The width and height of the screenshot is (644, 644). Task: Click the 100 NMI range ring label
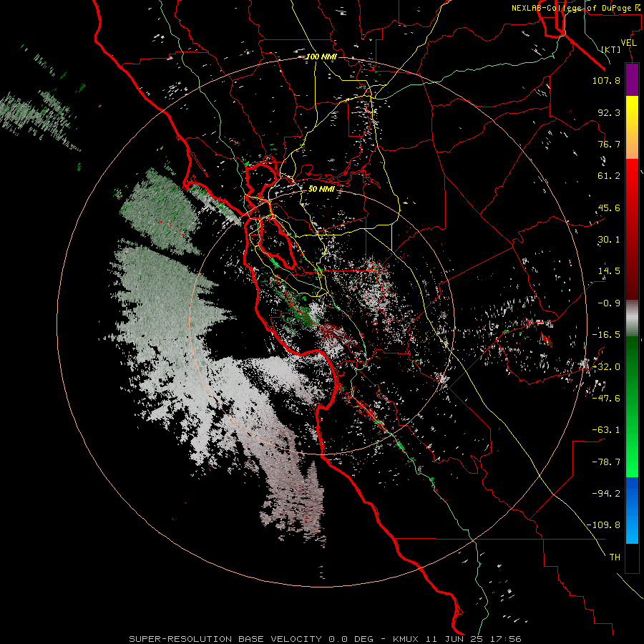[321, 57]
